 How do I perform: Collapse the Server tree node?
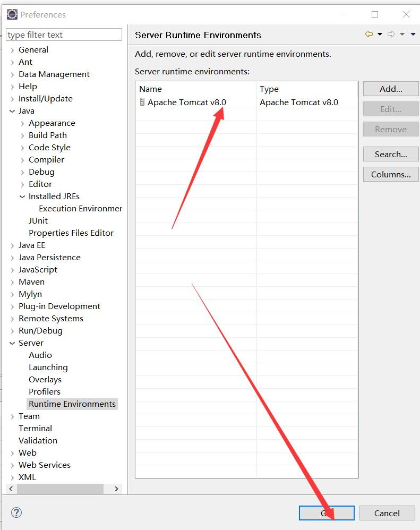[x=12, y=344]
